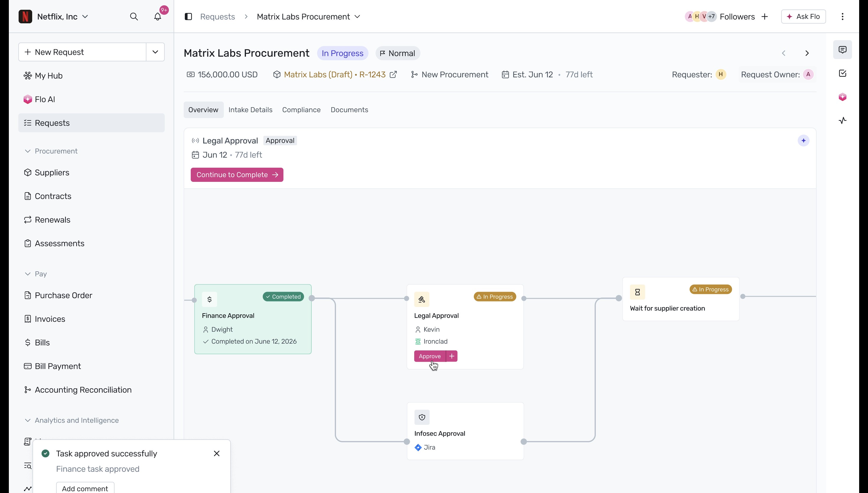The width and height of the screenshot is (868, 493).
Task: Open the comments panel icon
Action: (843, 50)
